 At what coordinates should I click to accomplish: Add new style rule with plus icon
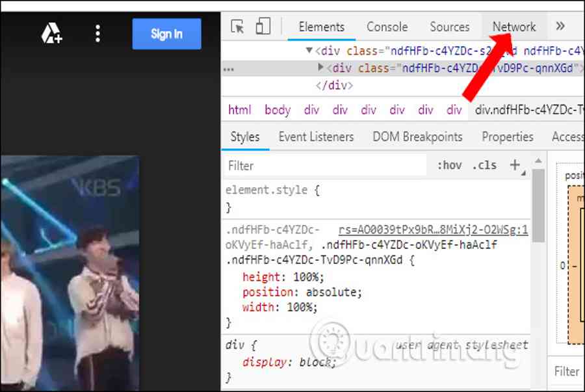click(515, 165)
